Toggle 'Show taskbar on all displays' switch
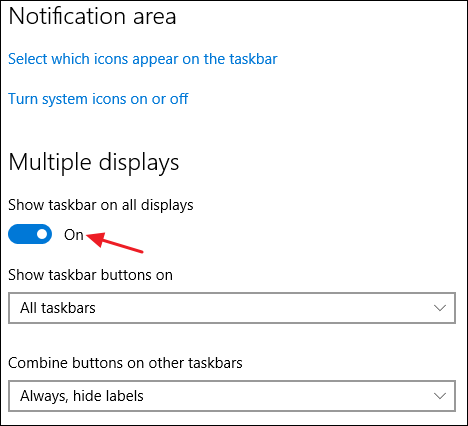 pyautogui.click(x=30, y=234)
